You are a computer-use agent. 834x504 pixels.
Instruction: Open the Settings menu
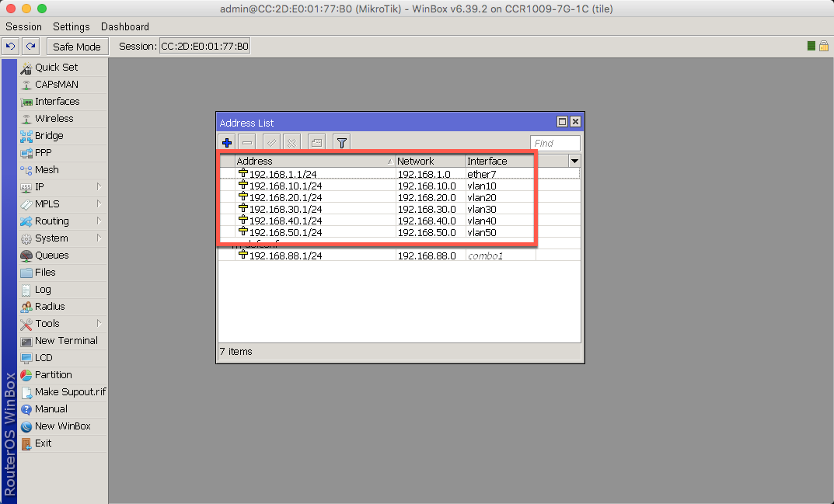(72, 26)
